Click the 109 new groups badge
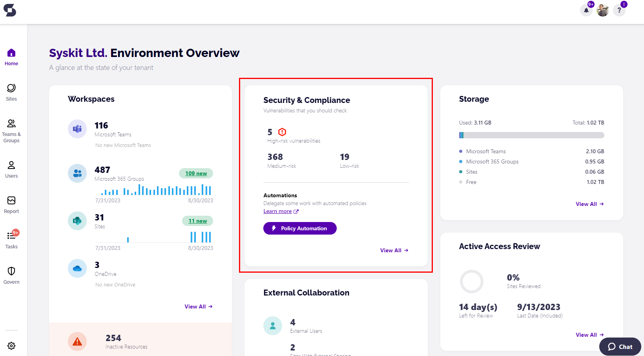This screenshot has width=644, height=356. (x=196, y=173)
